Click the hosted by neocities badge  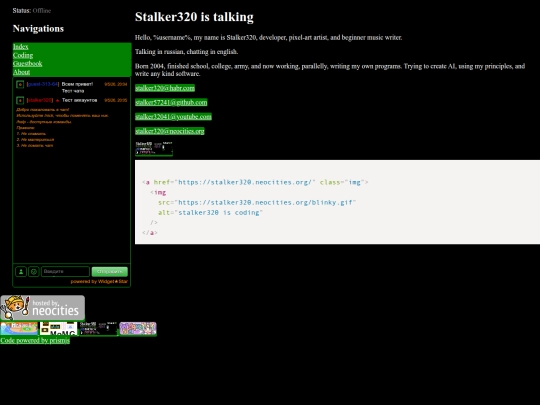[43, 308]
